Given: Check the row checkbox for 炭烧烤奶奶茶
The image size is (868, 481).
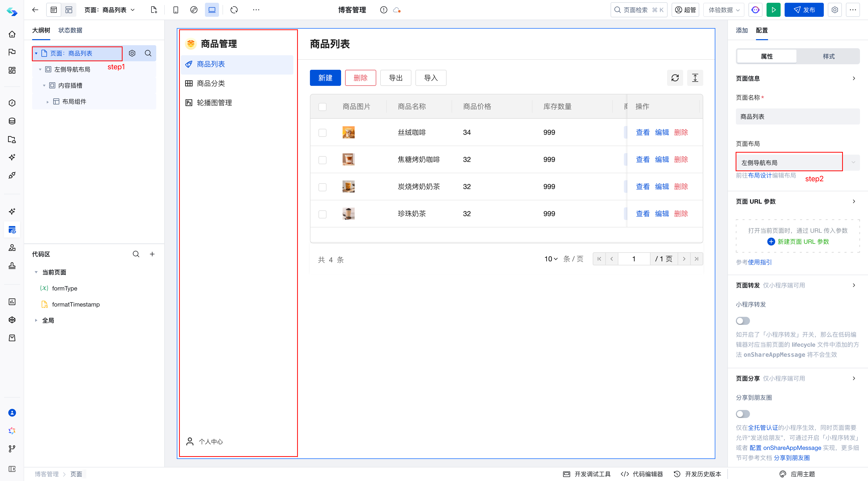Looking at the screenshot, I should [322, 187].
